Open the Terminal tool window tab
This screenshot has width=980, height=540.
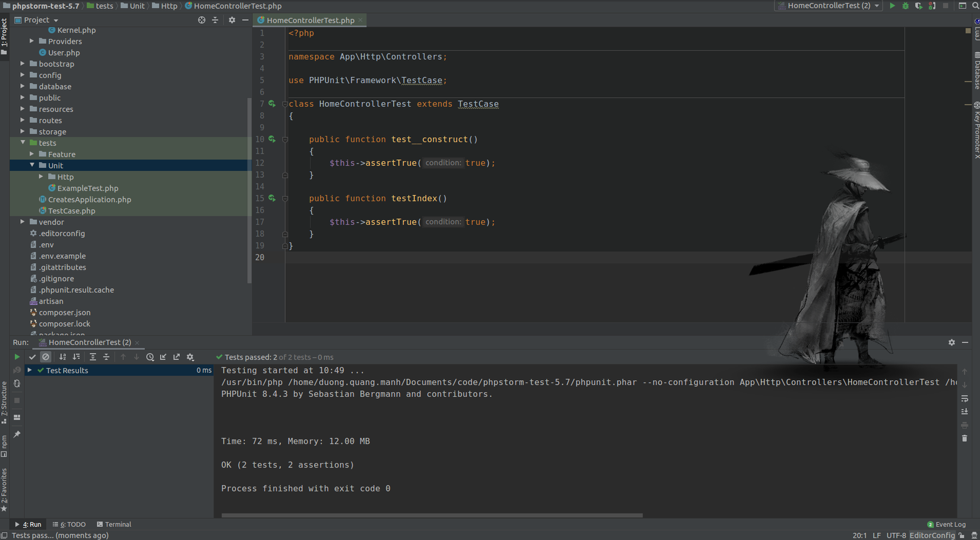[x=114, y=525]
